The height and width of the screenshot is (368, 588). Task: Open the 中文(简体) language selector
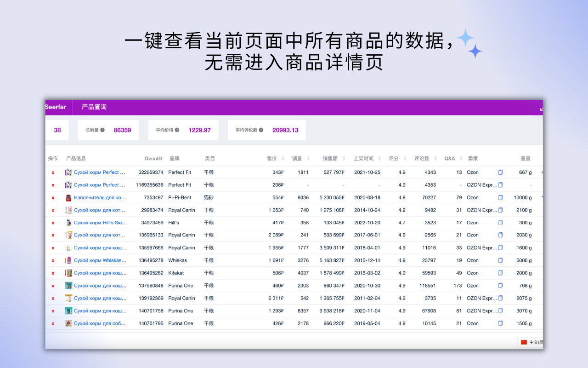coord(533,342)
